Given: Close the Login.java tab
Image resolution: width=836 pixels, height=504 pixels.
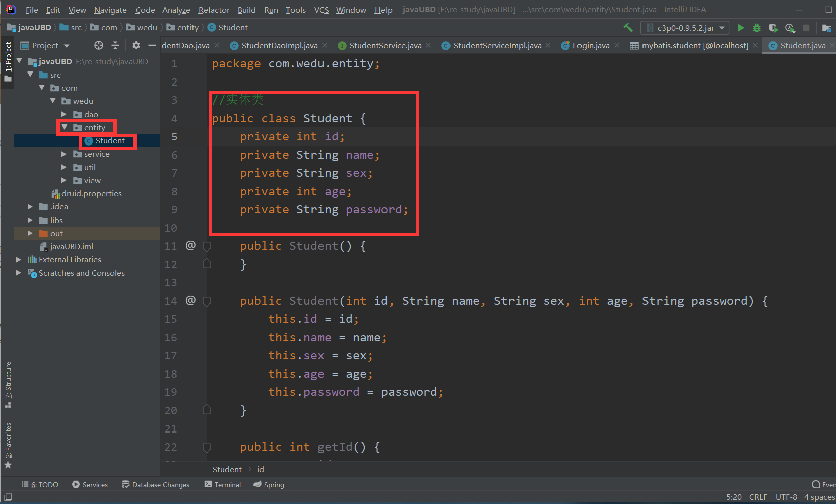Looking at the screenshot, I should [617, 45].
